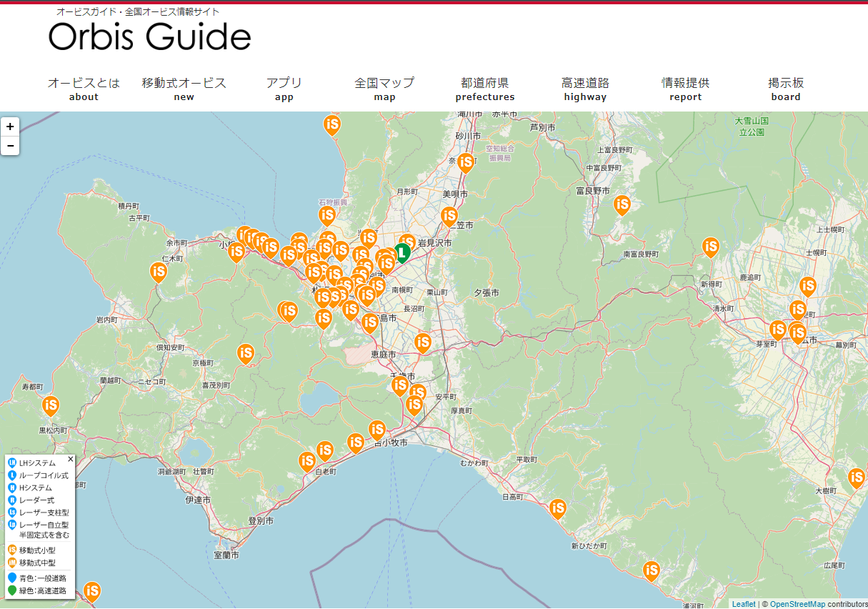Open the iS marker west of 京極町
The width and height of the screenshot is (868, 609).
(x=246, y=353)
